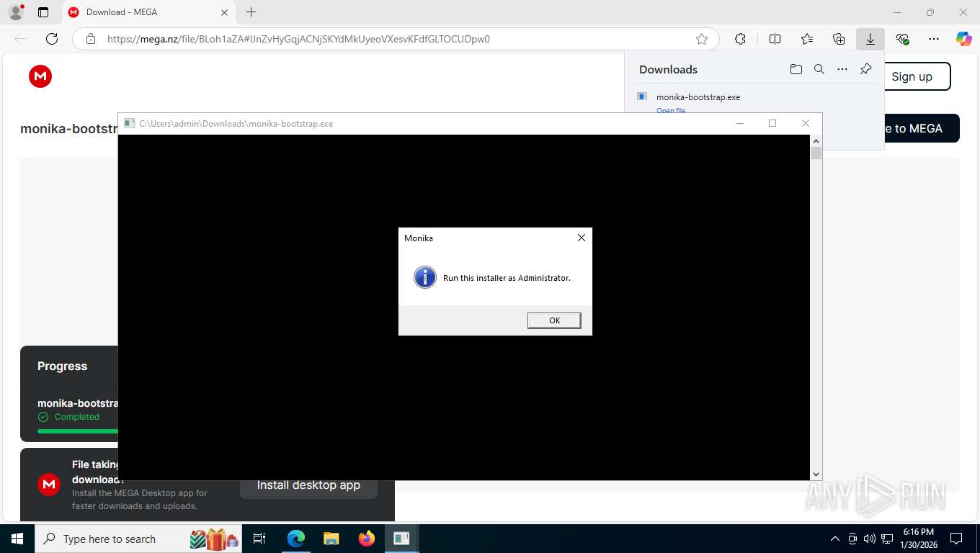The width and height of the screenshot is (980, 553).
Task: Pin the Downloads panel
Action: click(865, 69)
